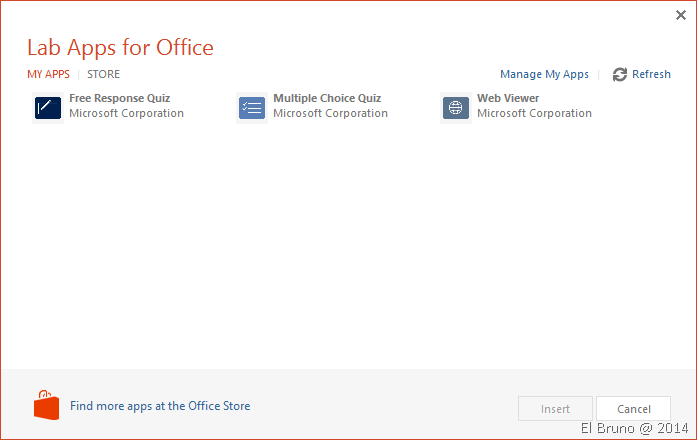Choose the Web Viewer app title
Viewport: 697px width, 440px height.
point(508,99)
